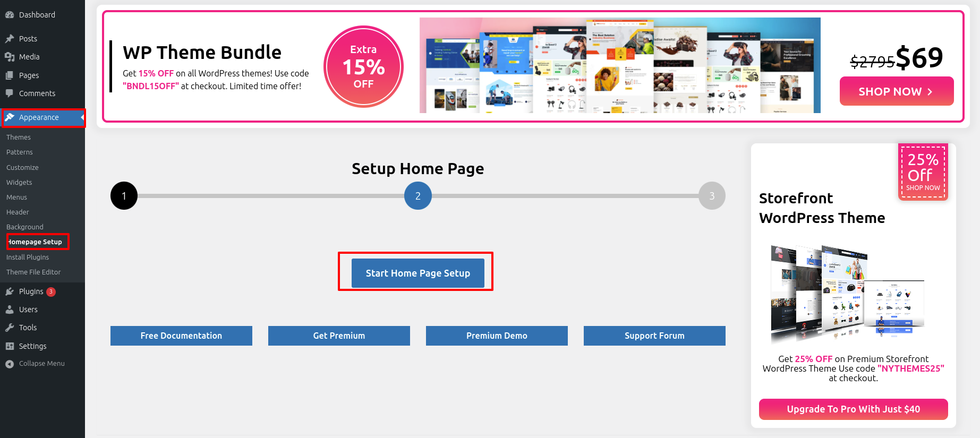Click the Posts pushpin icon

click(10, 39)
